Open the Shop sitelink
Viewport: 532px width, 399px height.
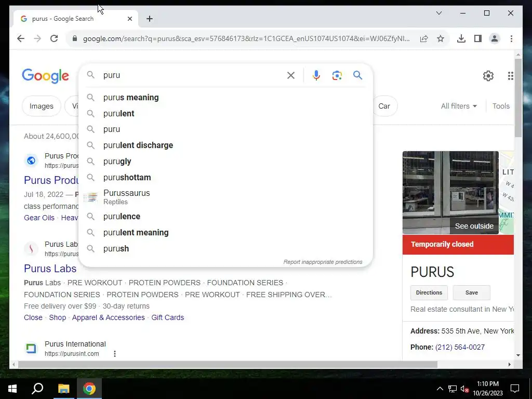tap(57, 317)
